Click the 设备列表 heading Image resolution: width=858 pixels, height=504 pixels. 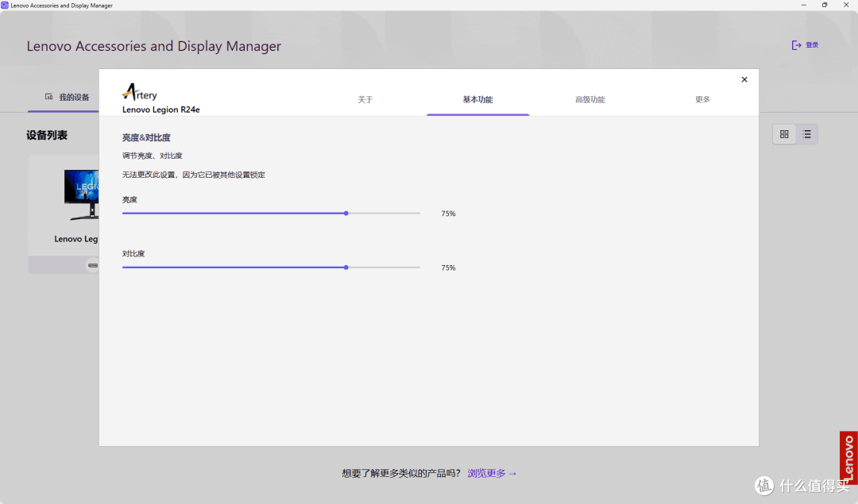click(x=47, y=135)
